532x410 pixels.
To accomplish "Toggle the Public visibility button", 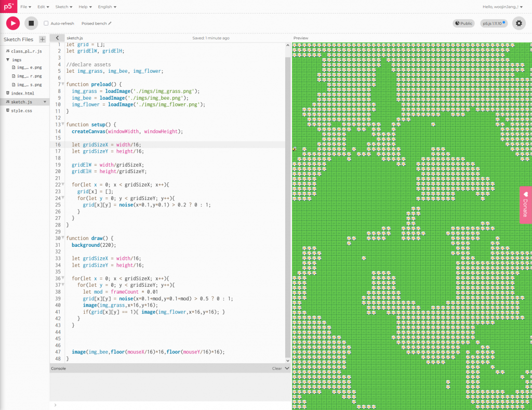I will pyautogui.click(x=463, y=23).
